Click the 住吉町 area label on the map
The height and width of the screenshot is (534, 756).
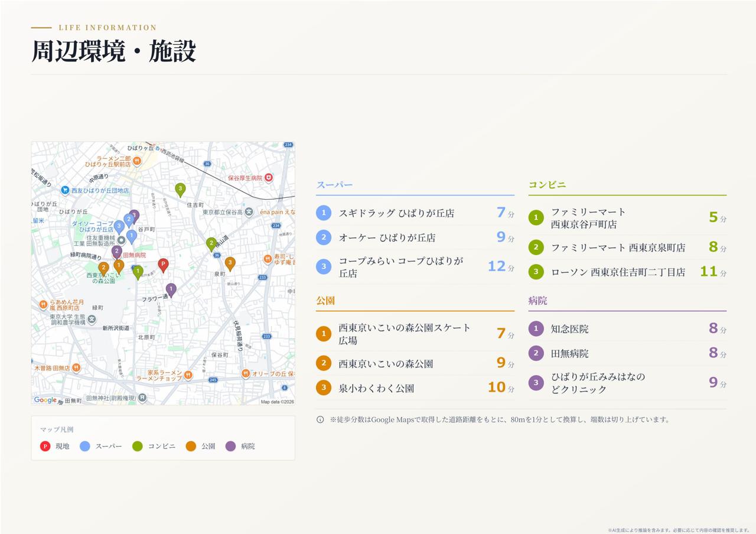tap(195, 205)
